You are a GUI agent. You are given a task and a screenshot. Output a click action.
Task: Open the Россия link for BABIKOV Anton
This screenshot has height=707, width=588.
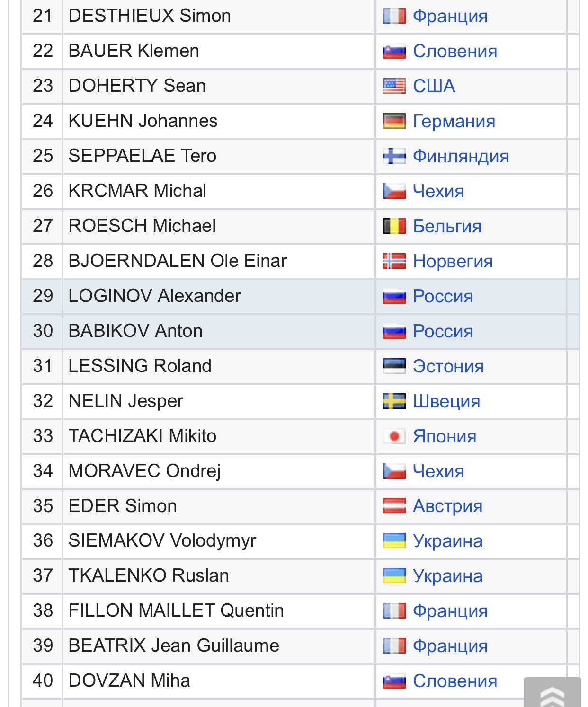click(x=443, y=331)
